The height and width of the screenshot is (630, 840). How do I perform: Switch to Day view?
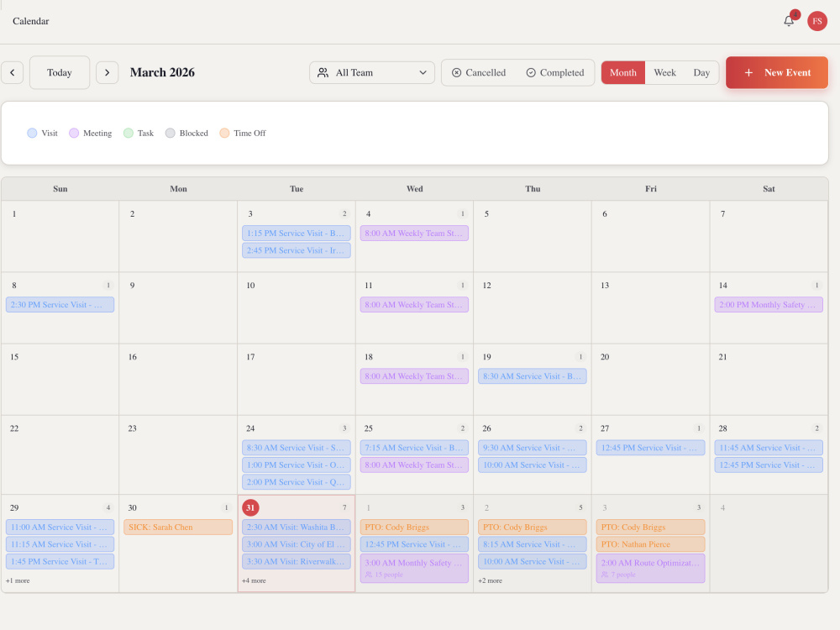(x=701, y=72)
